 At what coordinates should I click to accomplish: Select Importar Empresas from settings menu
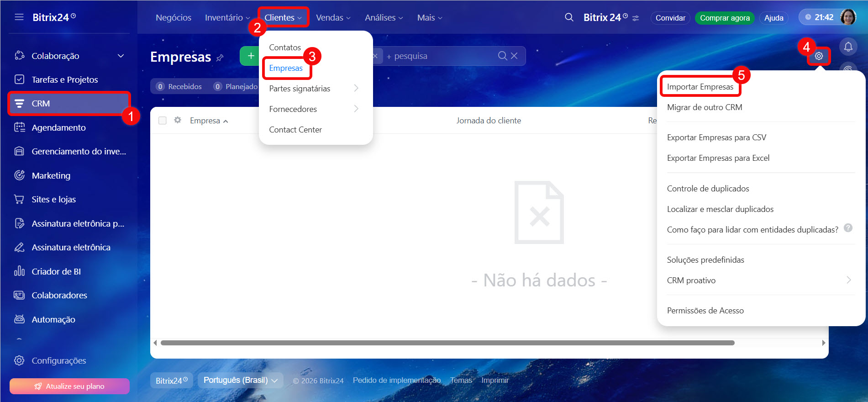click(x=700, y=87)
